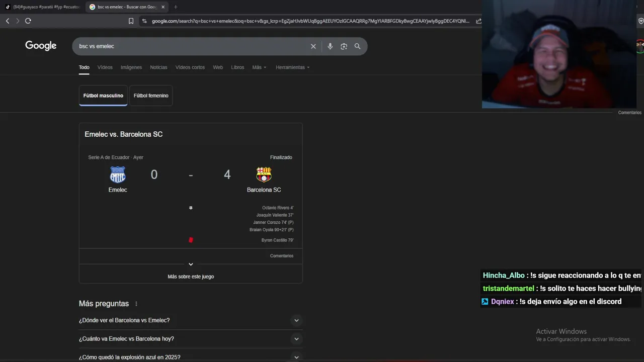Open the Web results tab
Screen dimensions: 644x362
tap(218, 67)
